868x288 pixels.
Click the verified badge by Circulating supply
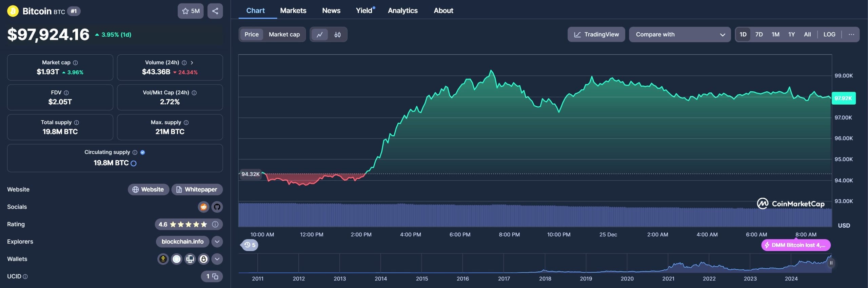(143, 152)
